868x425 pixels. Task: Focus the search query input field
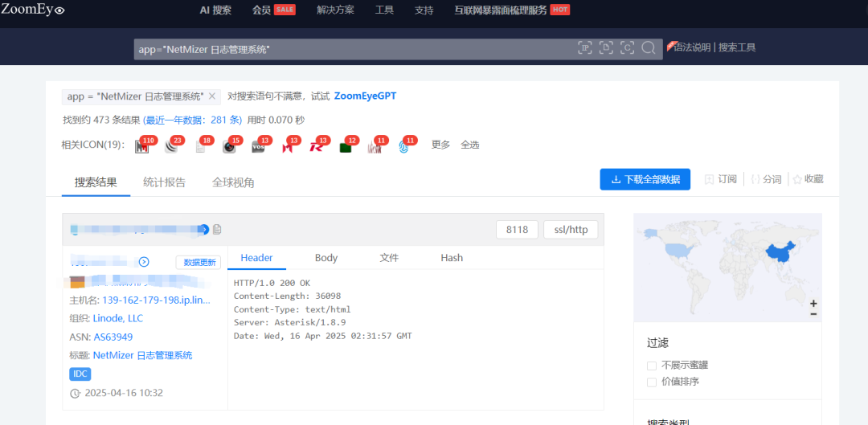pyautogui.click(x=354, y=49)
